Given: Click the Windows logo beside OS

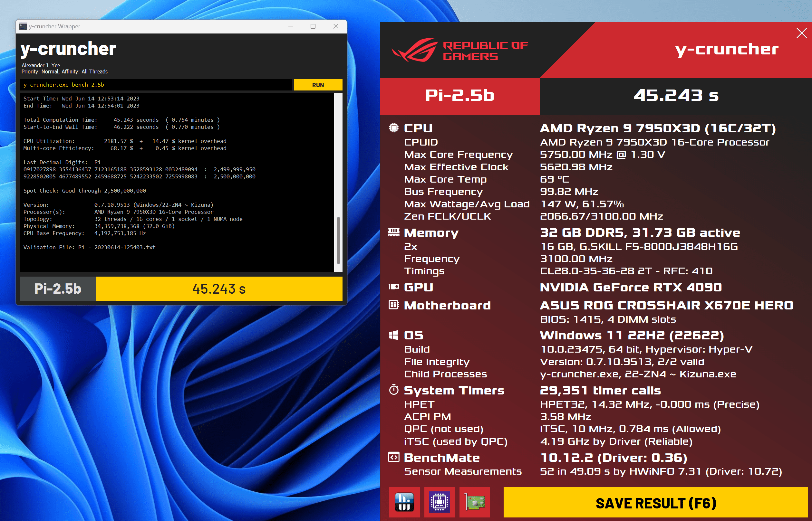Looking at the screenshot, I should pyautogui.click(x=394, y=335).
